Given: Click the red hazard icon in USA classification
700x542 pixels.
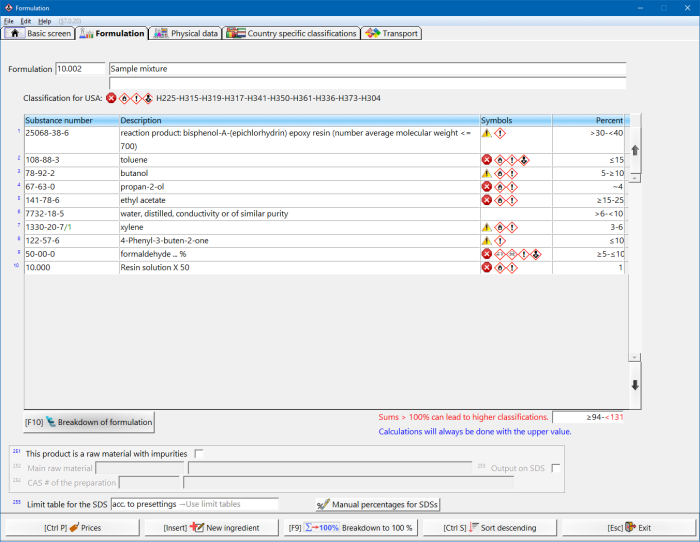Looking at the screenshot, I should click(111, 98).
